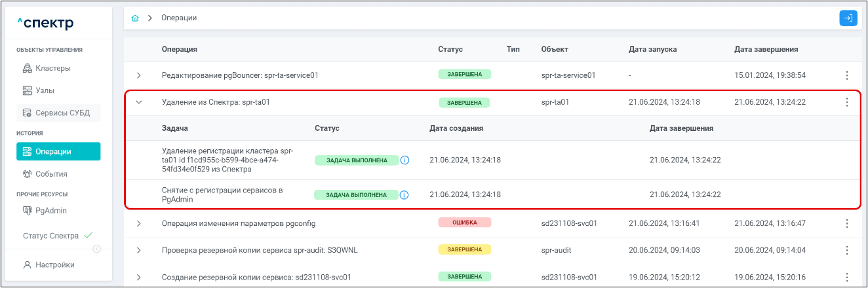Click info icon beside PgAdmin deregistration task
868x288 pixels.
(x=404, y=195)
